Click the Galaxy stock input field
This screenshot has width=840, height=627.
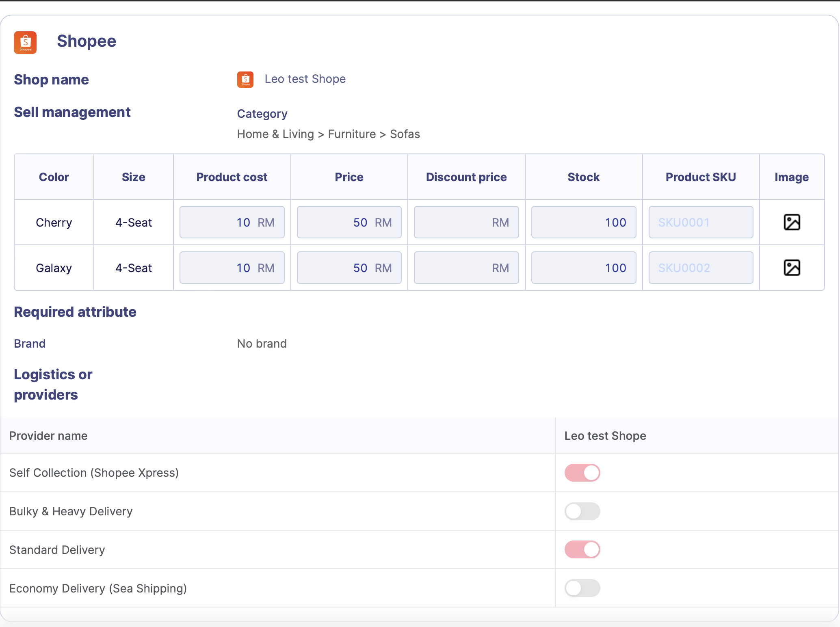pos(583,268)
